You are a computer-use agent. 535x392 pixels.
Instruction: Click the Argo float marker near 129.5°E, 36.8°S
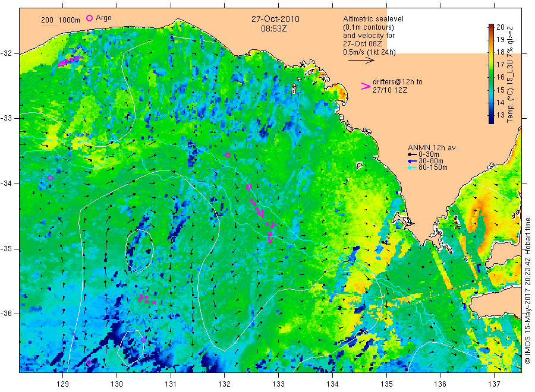click(89, 362)
